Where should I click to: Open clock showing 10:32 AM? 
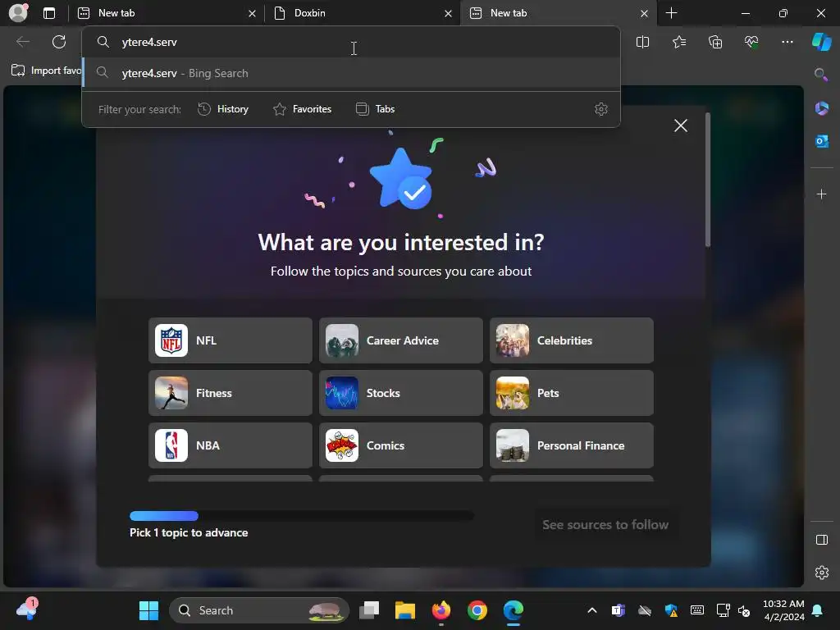coord(783,610)
